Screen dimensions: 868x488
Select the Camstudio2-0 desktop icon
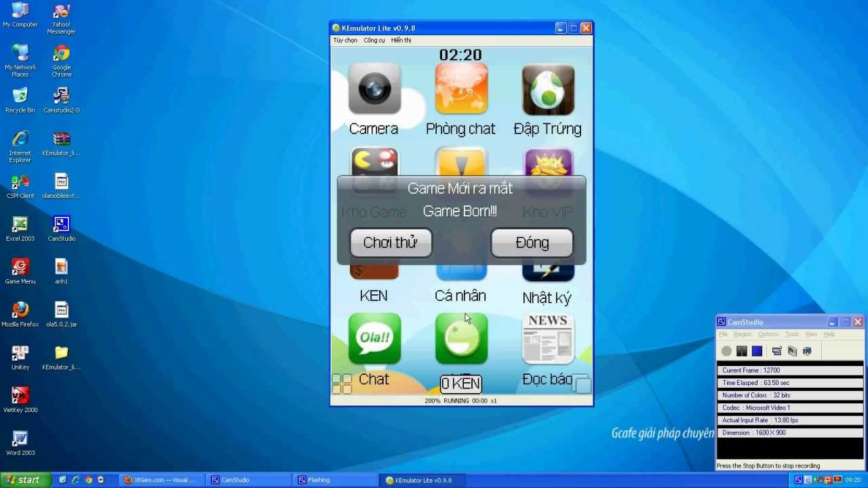coord(61,100)
